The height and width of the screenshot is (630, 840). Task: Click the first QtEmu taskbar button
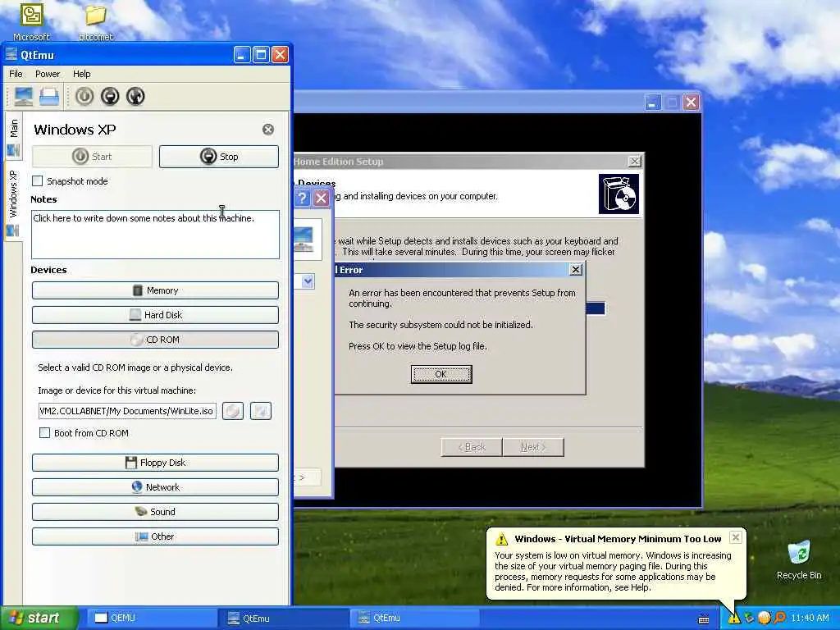284,619
